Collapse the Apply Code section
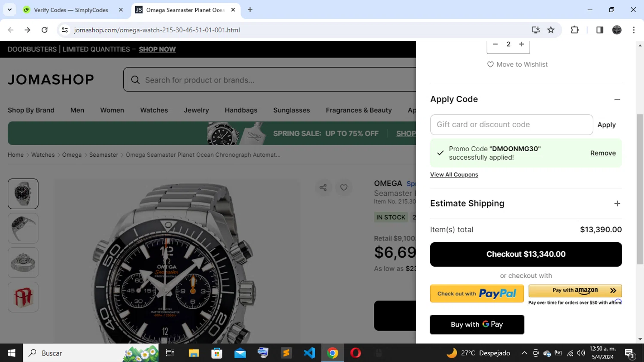The image size is (644, 362). tap(617, 99)
